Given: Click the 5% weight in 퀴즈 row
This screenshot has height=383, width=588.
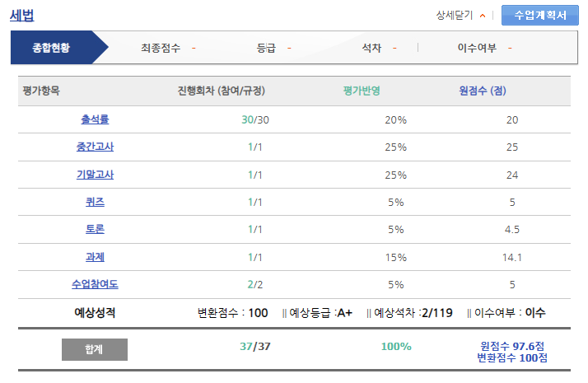Looking at the screenshot, I should click(395, 202).
